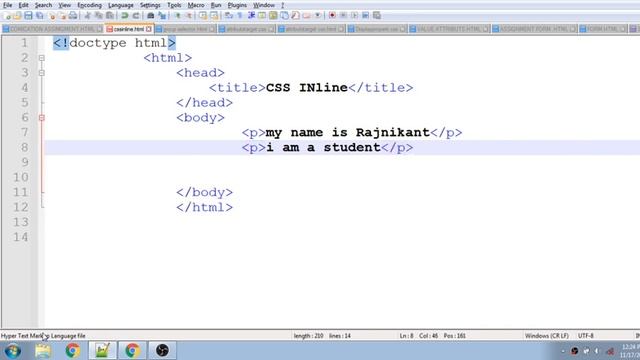Click the Save All toolbar icon
This screenshot has width=640, height=360.
coord(40,16)
